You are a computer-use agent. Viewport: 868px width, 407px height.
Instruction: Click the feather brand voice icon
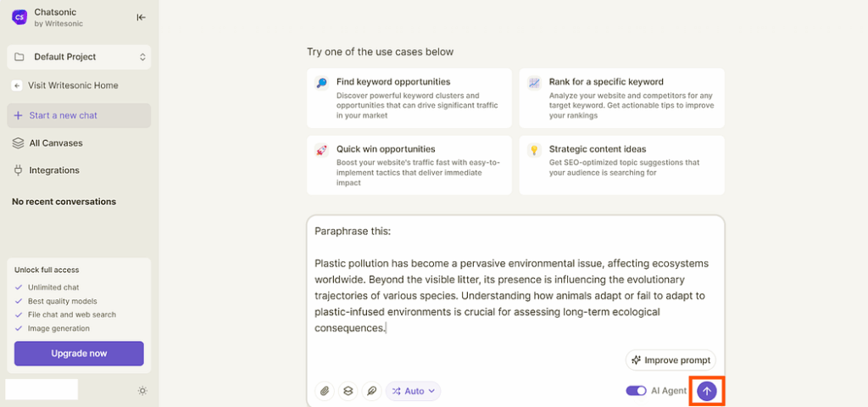(x=371, y=391)
